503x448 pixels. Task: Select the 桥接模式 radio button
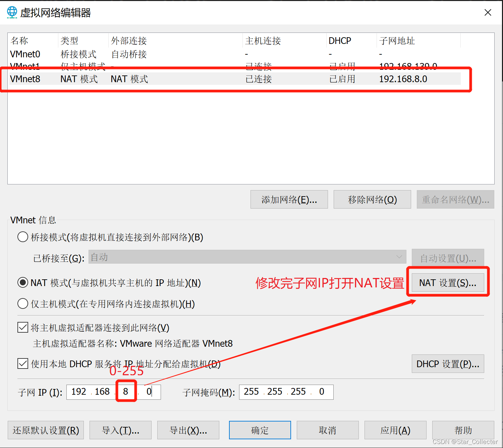tap(23, 237)
